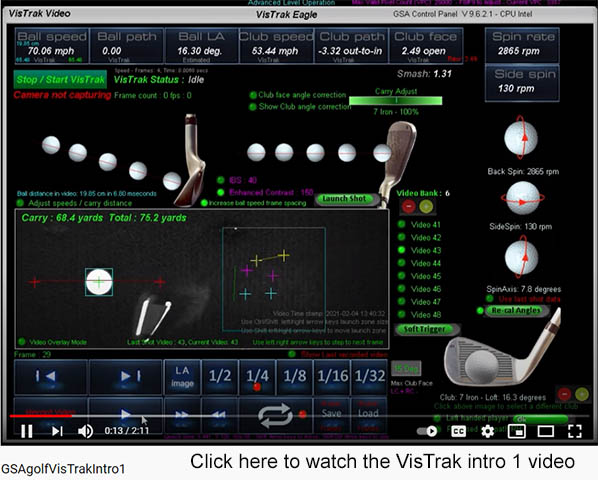
Task: Mute using the volume speaker icon
Action: pyautogui.click(x=85, y=431)
